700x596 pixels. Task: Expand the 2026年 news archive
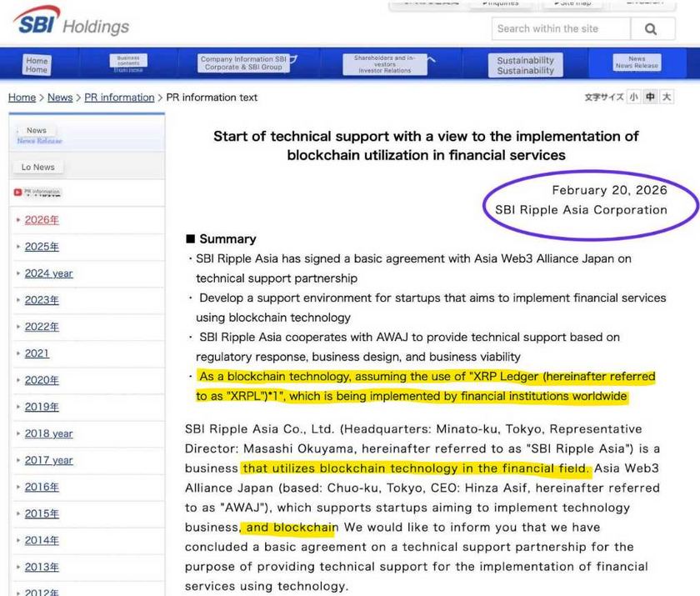42,220
